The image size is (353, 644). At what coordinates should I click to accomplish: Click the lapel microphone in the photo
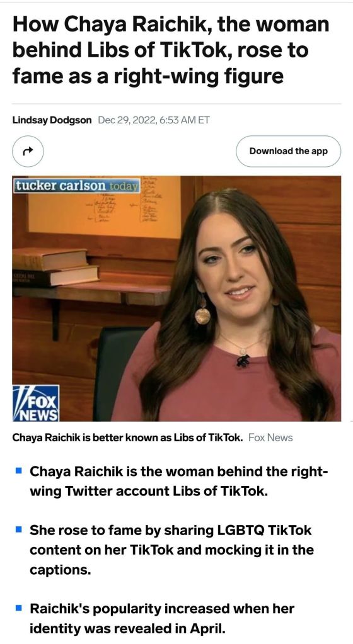tap(243, 361)
